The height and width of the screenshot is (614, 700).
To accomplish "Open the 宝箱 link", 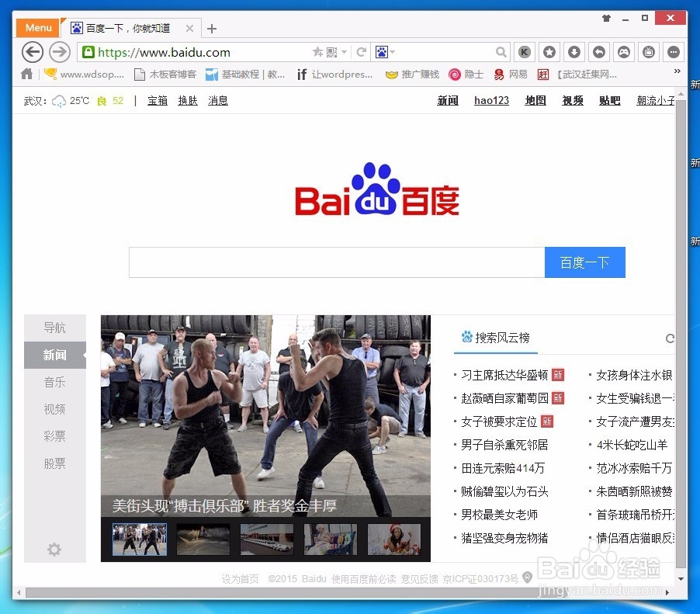I will click(x=157, y=101).
